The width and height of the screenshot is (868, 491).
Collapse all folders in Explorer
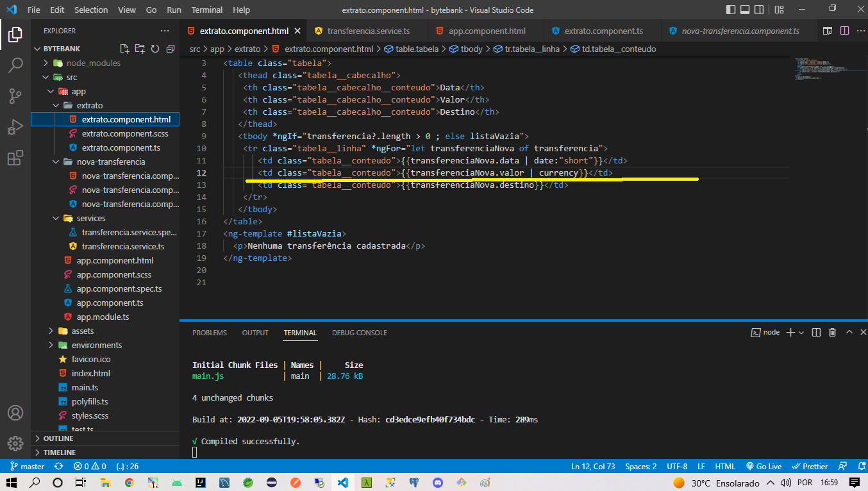tap(171, 49)
